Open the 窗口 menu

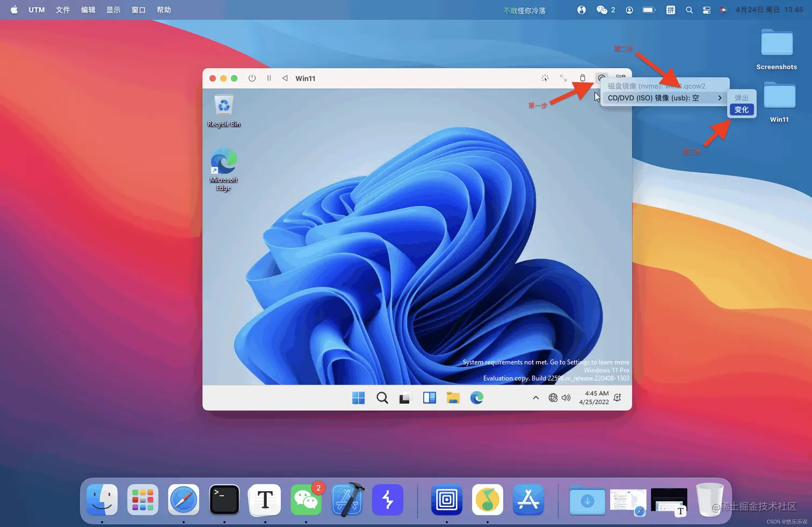coord(139,10)
